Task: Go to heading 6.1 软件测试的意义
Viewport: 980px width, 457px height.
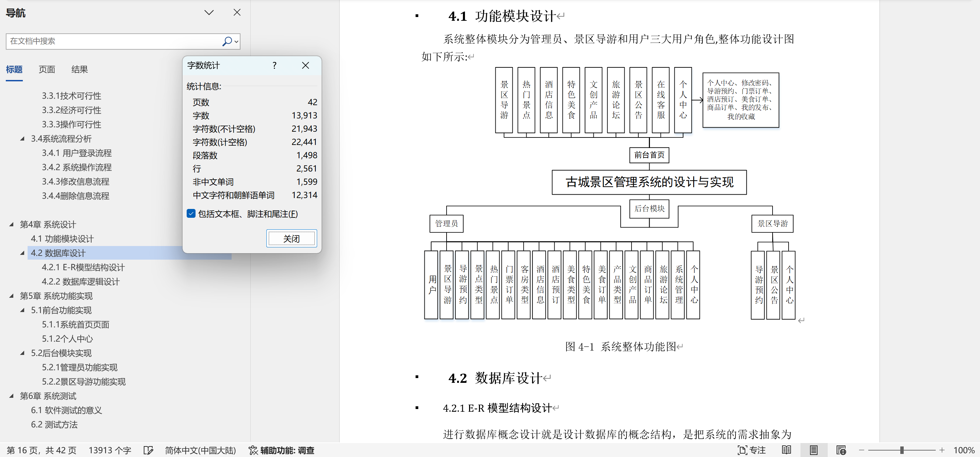Action: coord(66,410)
